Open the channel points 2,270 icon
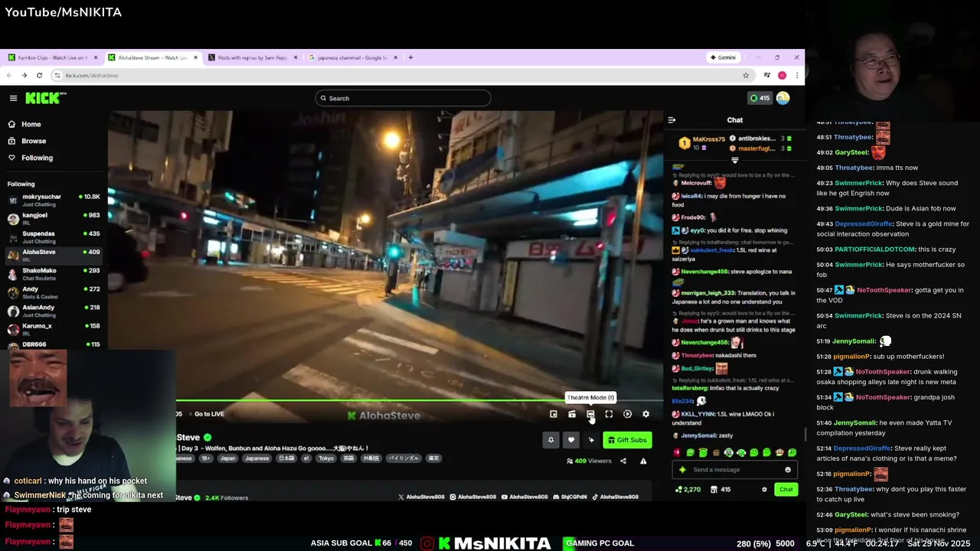Screen dimensions: 980x551 tap(688, 490)
